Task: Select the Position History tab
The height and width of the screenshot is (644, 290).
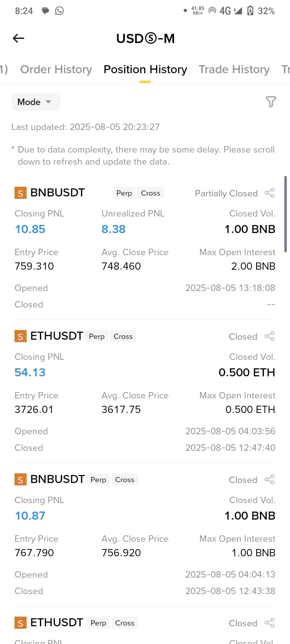Action: click(x=145, y=70)
